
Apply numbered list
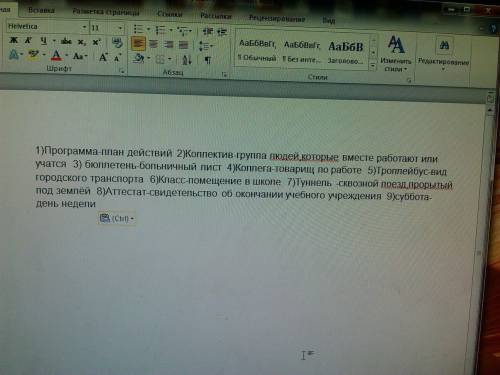161,30
